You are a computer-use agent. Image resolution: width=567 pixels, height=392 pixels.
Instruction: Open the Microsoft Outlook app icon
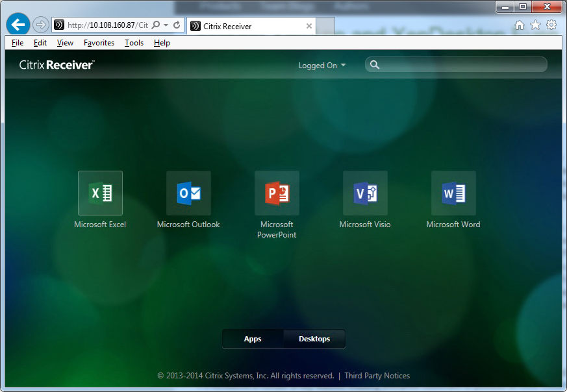[x=188, y=193]
